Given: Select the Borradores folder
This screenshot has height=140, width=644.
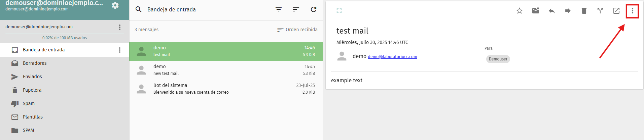Looking at the screenshot, I should pyautogui.click(x=35, y=63).
